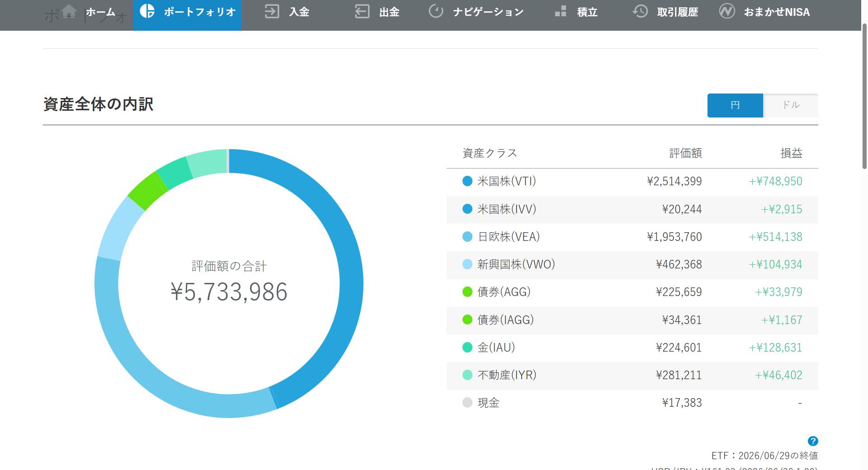
Task: Click the +¥514,138 profit value
Action: point(775,237)
